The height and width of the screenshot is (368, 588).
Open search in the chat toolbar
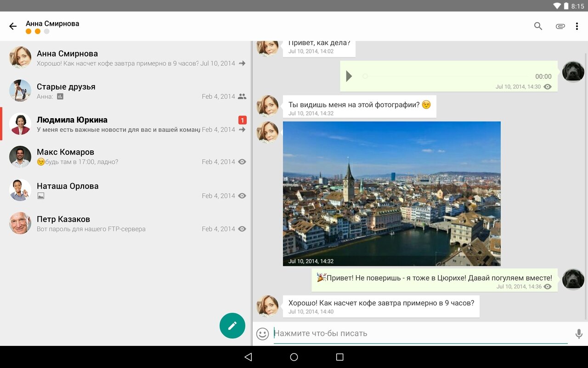pyautogui.click(x=538, y=26)
